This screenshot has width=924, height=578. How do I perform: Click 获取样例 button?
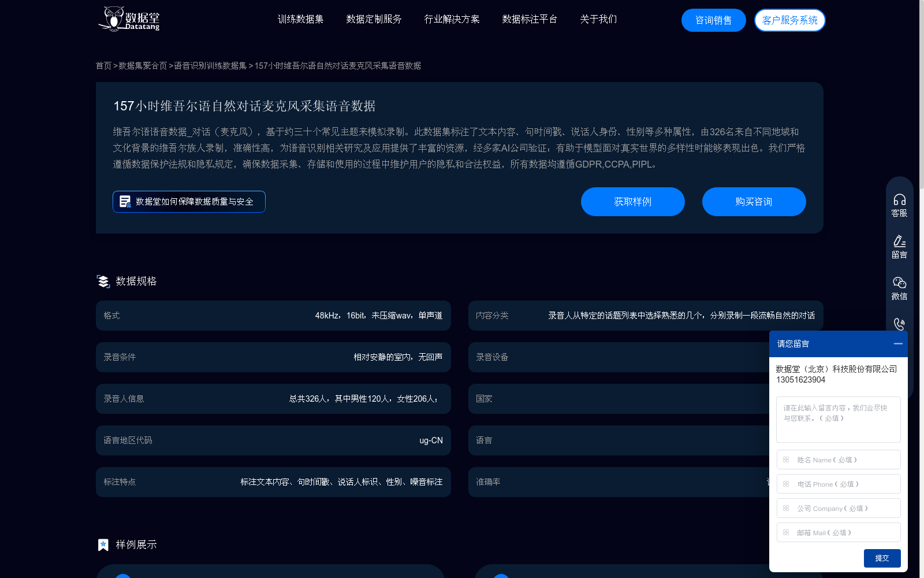click(633, 202)
